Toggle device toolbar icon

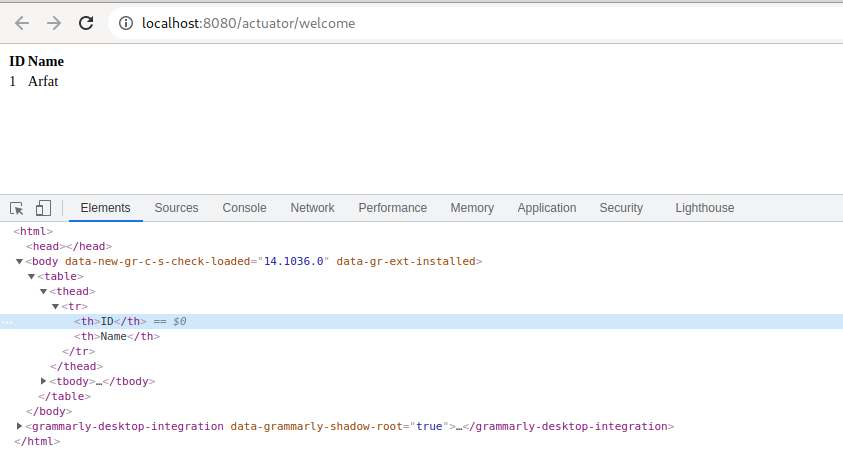(x=43, y=208)
